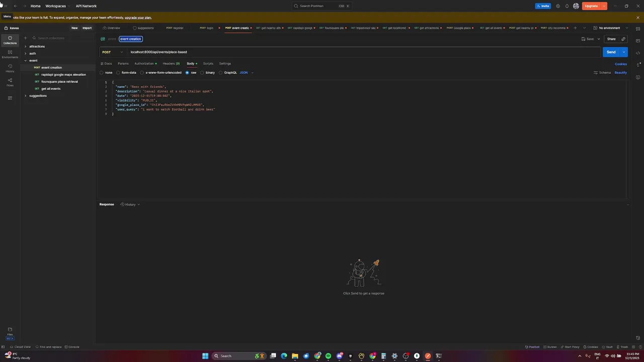This screenshot has width=644, height=362.
Task: Open the Console in the status bar
Action: [71, 347]
